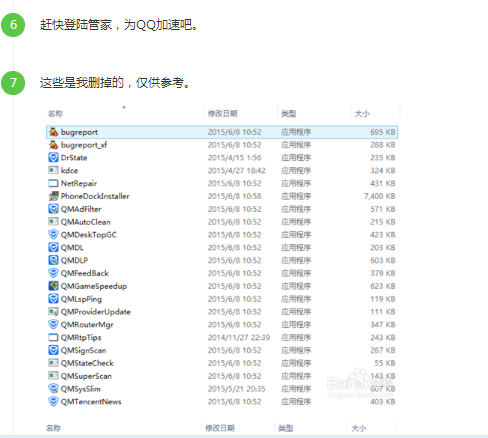
Task: Sort by 类型 column header in top file list
Action: 289,114
